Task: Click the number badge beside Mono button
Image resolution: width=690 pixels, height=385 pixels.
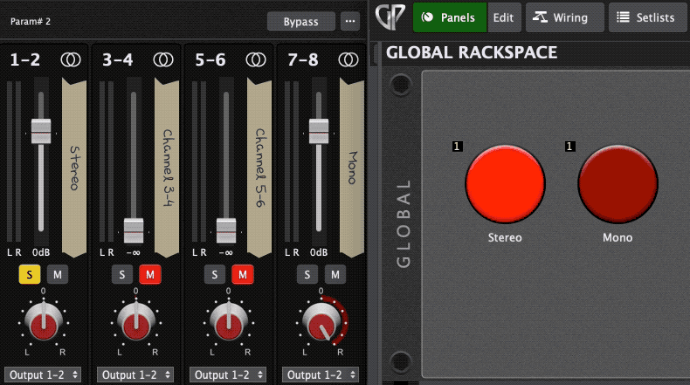Action: point(570,146)
